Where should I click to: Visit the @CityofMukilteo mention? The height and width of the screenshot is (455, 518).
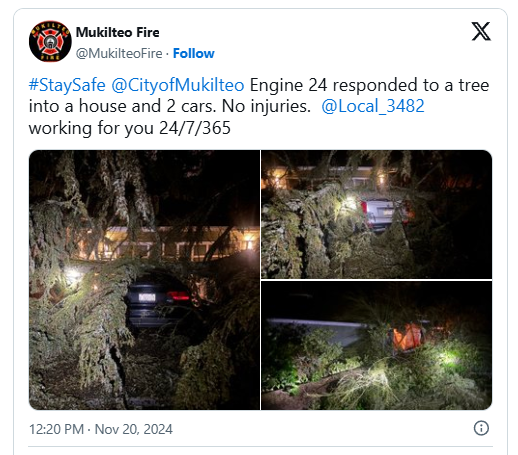(x=178, y=85)
